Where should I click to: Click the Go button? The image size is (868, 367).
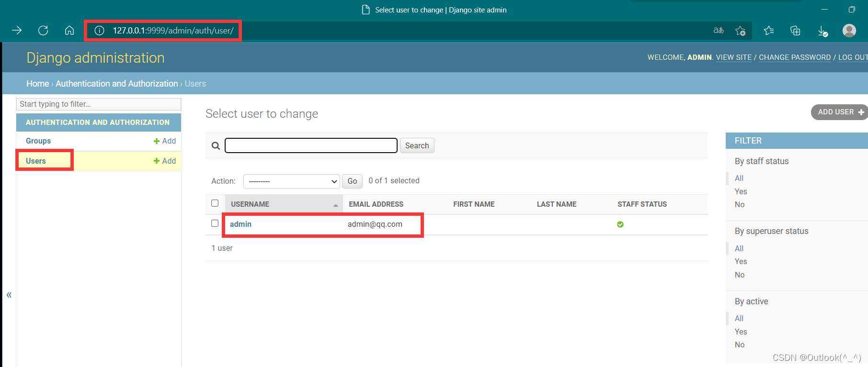[352, 181]
